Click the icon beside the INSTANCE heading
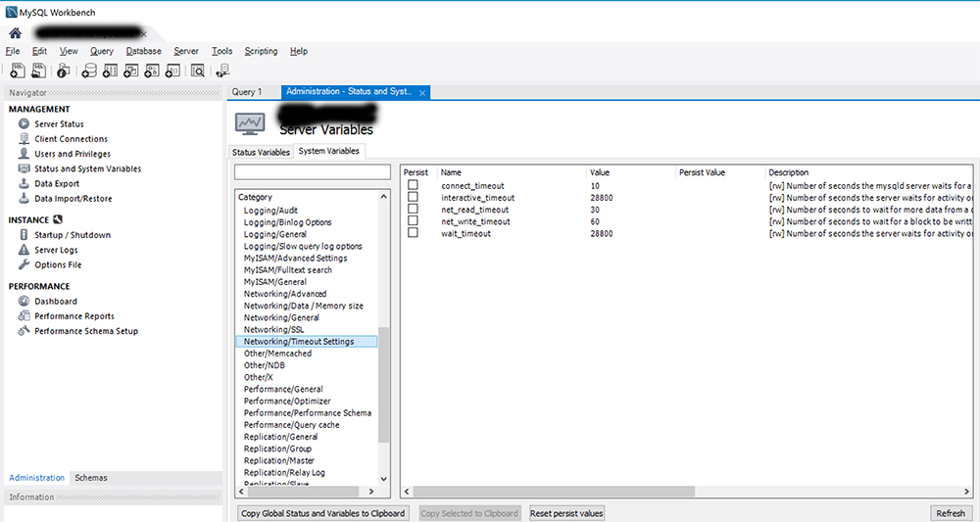 (58, 219)
